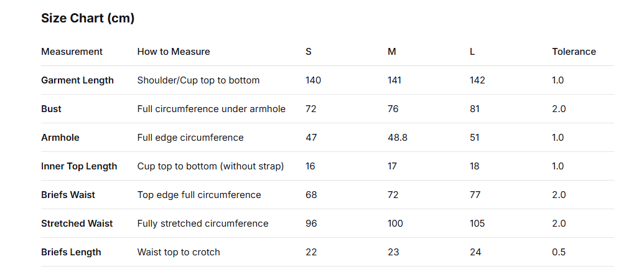
Task: Click the 48.8 Armhole medium value
Action: click(x=398, y=138)
